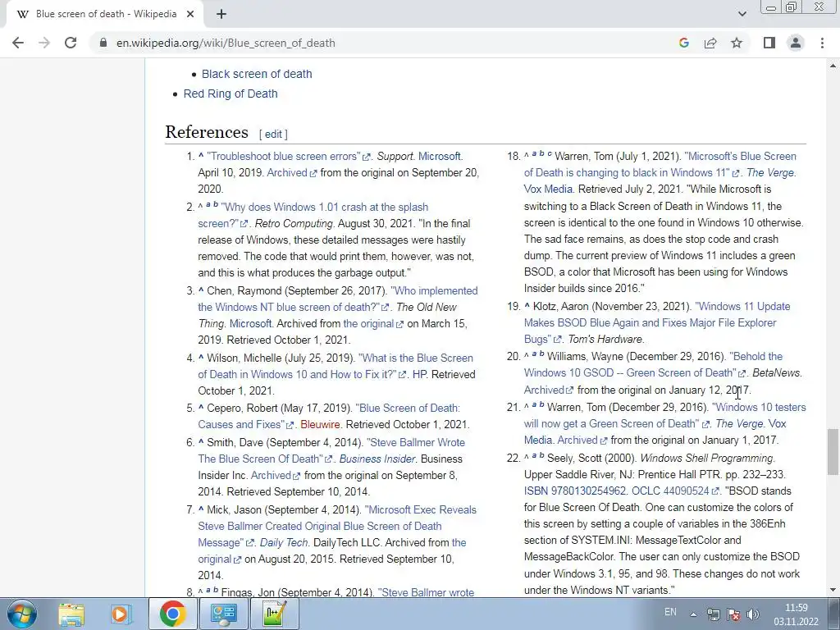Bookmark this page with the star
Image resolution: width=840 pixels, height=630 pixels.
tap(737, 43)
